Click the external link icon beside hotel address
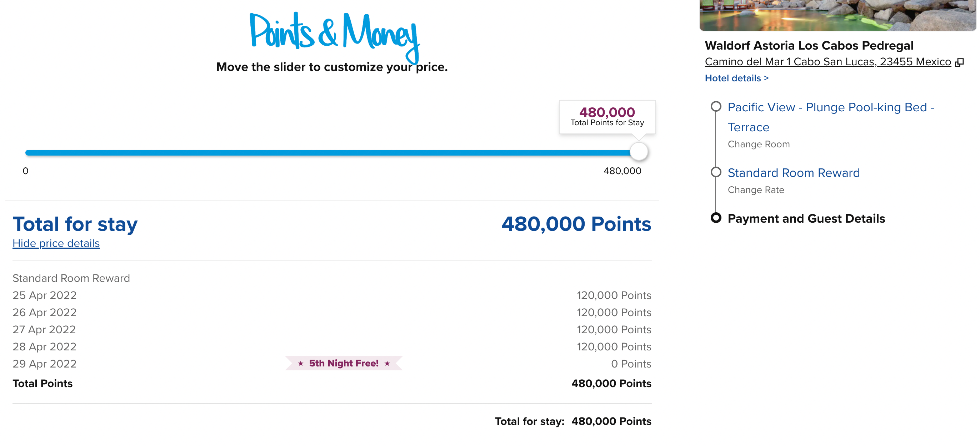 pyautogui.click(x=959, y=62)
